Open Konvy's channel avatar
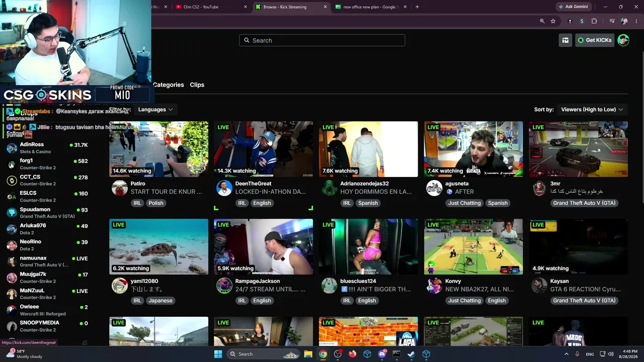 pos(434,286)
